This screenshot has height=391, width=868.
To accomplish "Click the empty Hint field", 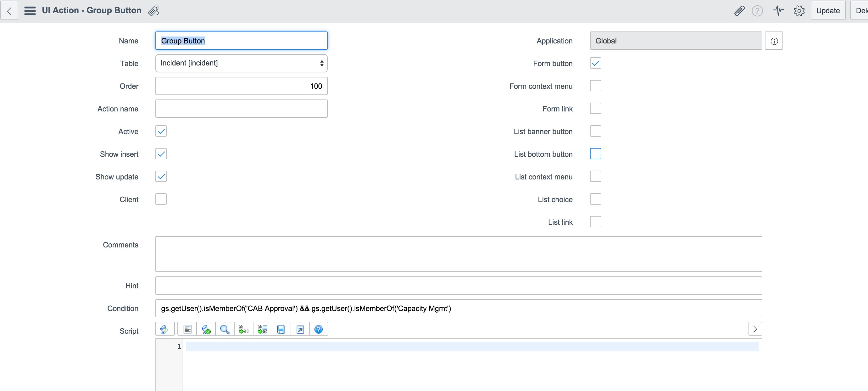I will 459,286.
